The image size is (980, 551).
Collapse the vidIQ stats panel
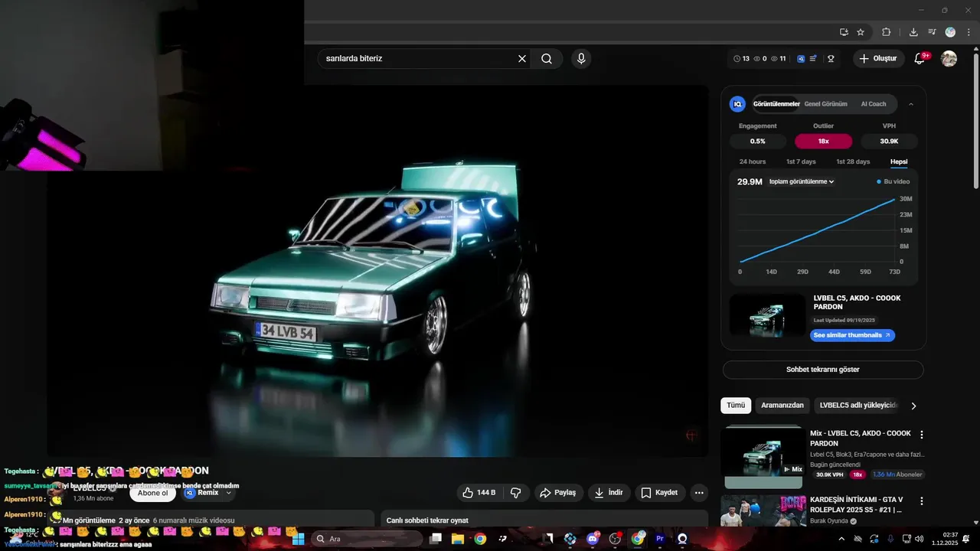[911, 104]
